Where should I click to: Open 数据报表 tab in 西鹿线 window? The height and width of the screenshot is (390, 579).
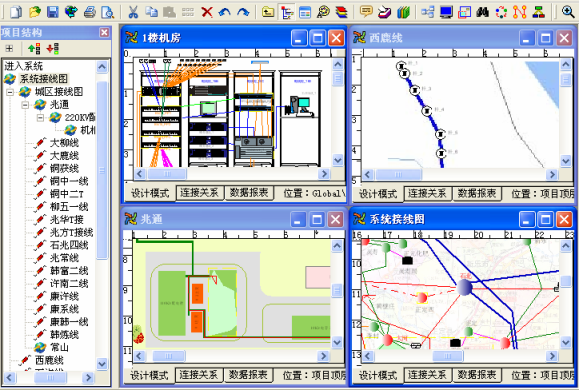pyautogui.click(x=477, y=193)
